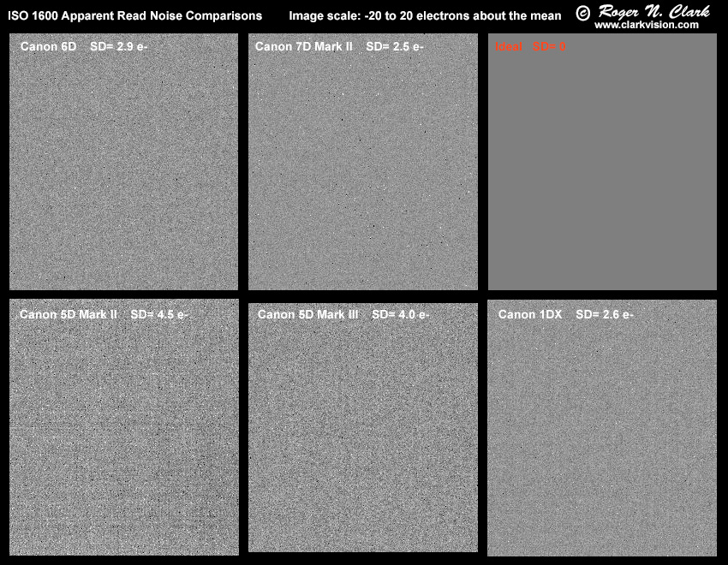Screen dimensions: 728x565
Task: Click the 'Canon 6D' label text
Action: (x=48, y=47)
